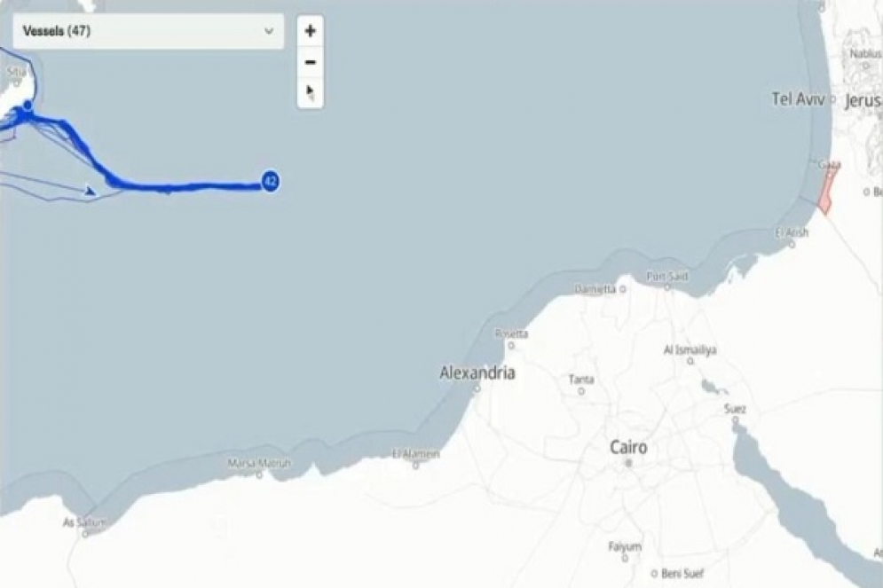Image resolution: width=883 pixels, height=588 pixels.
Task: Open the Vessels (47) dropdown
Action: 149,31
